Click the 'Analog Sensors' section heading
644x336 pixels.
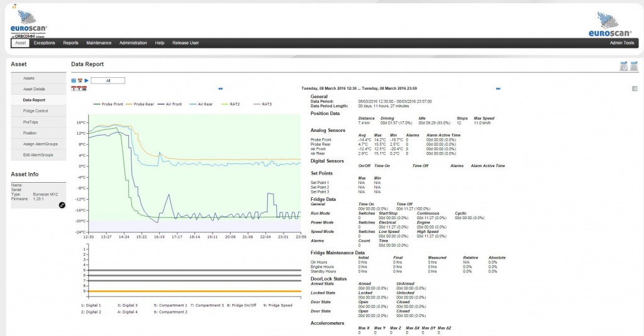328,131
